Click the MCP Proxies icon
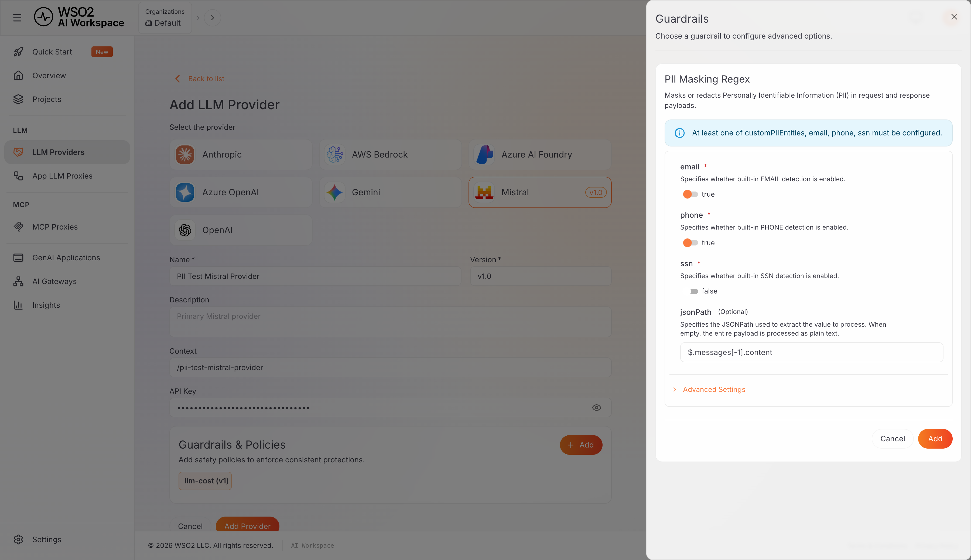971x560 pixels. coord(18,227)
